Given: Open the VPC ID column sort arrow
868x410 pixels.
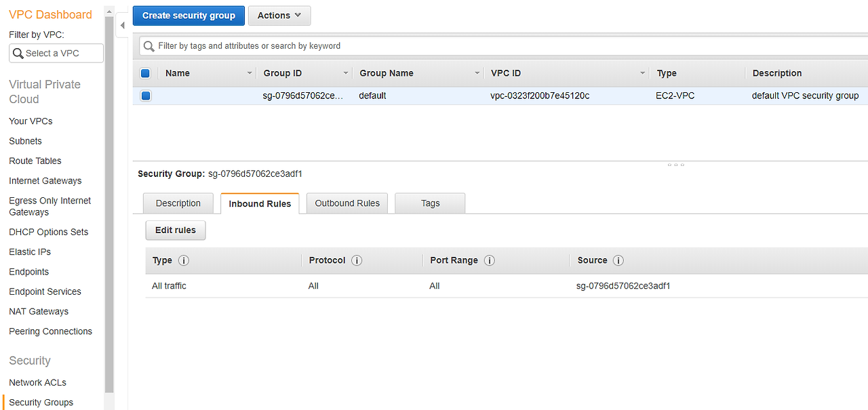Looking at the screenshot, I should point(642,73).
